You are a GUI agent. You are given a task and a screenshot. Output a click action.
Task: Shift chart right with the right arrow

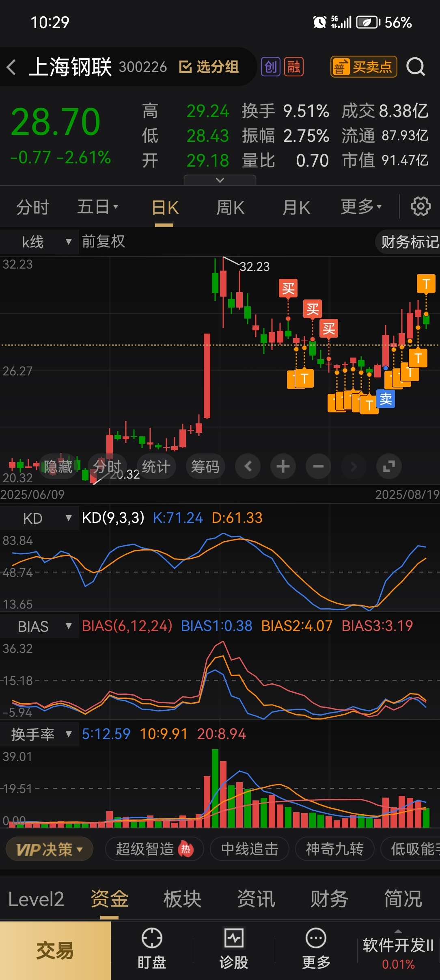click(354, 466)
